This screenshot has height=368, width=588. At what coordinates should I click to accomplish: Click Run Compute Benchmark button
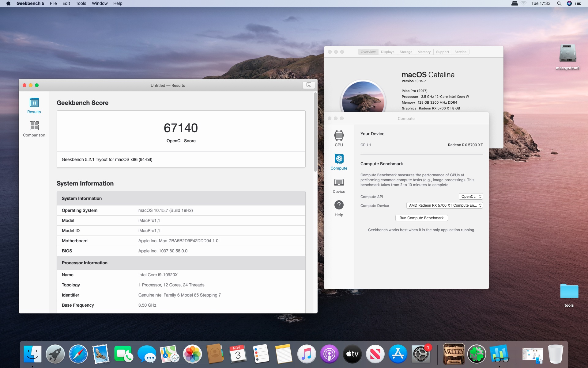(x=421, y=218)
